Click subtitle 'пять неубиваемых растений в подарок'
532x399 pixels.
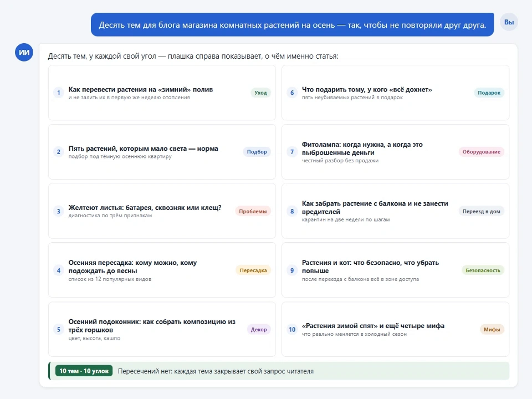(352, 98)
